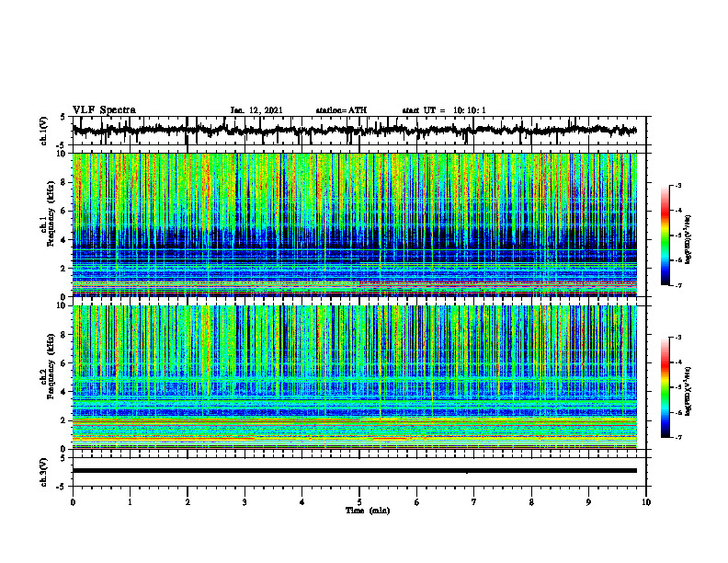Click time axis tick label "7"
Image resolution: width=728 pixels, height=563 pixels.
pos(474,502)
